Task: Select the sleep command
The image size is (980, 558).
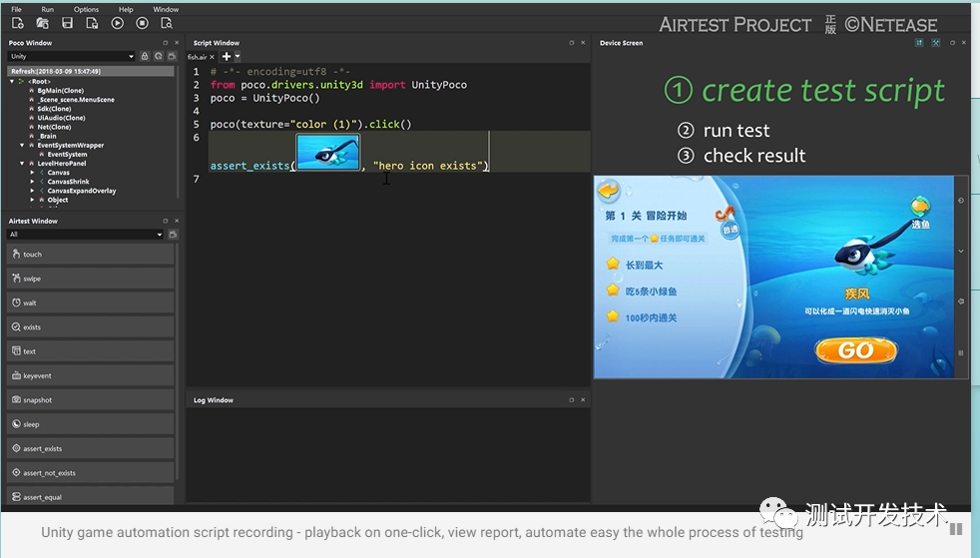Action: (91, 425)
